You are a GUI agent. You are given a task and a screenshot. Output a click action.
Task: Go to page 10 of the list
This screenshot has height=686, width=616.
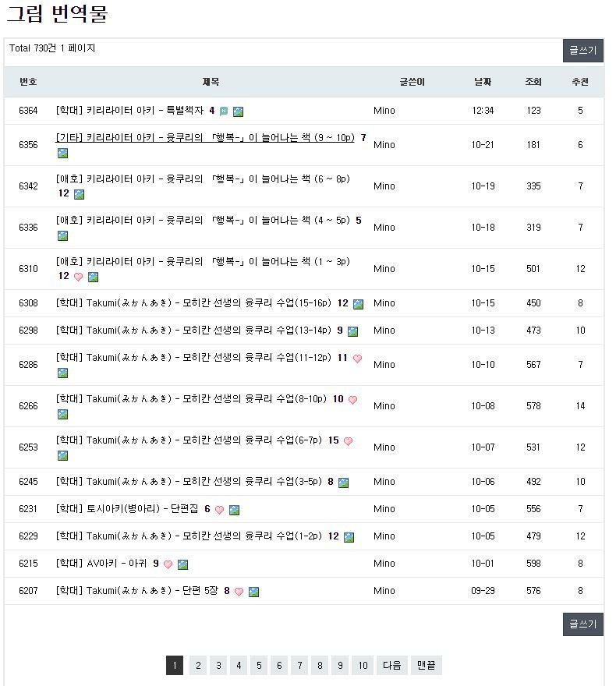(363, 666)
